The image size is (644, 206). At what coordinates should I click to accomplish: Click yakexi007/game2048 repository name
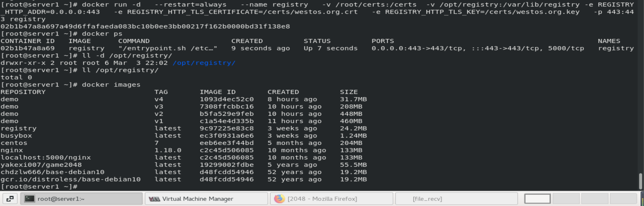point(41,165)
